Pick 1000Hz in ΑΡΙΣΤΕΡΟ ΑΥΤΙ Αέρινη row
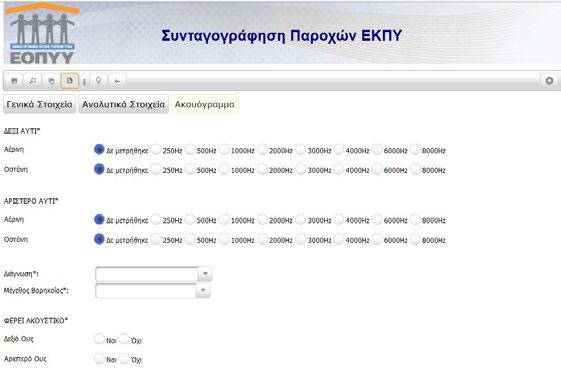This screenshot has width=561, height=373. click(x=224, y=219)
